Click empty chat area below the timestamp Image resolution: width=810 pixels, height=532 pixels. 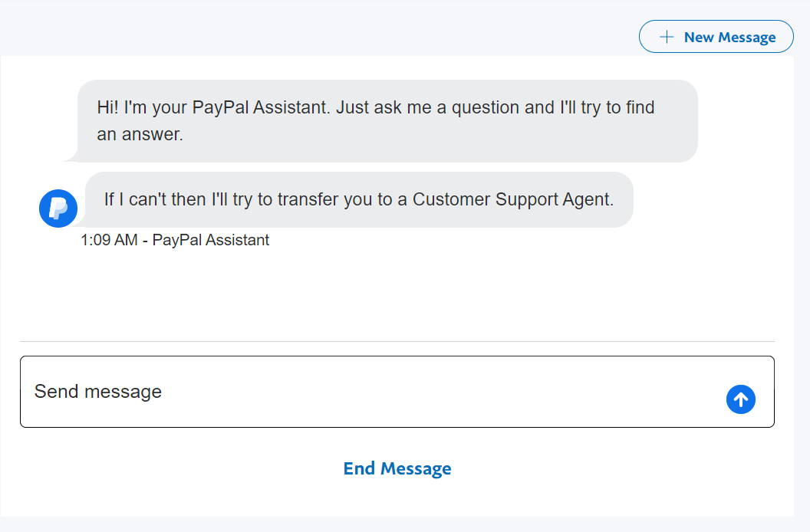point(397,291)
